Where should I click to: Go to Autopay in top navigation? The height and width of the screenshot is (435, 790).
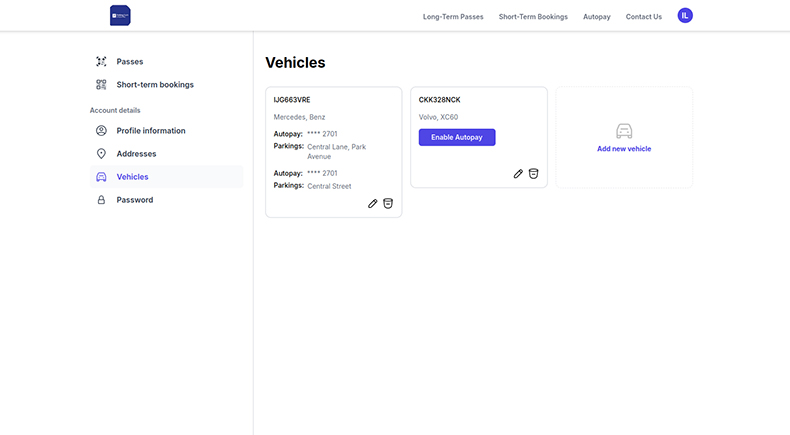tap(597, 17)
